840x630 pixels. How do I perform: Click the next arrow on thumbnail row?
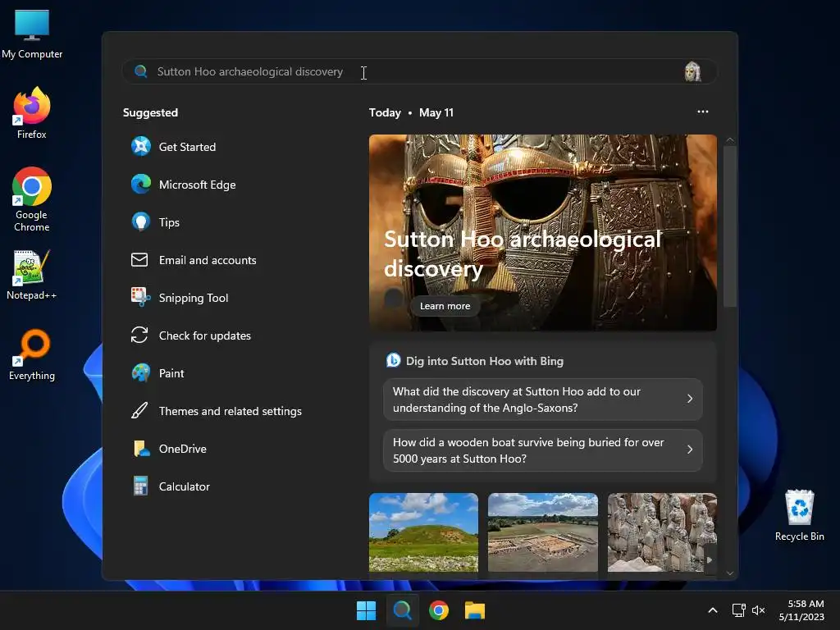(710, 559)
